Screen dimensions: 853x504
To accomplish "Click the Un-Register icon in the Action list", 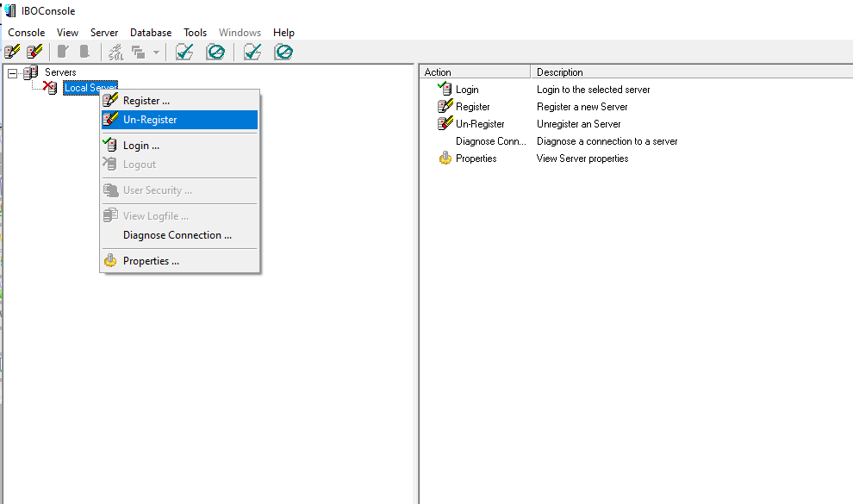I will click(445, 123).
